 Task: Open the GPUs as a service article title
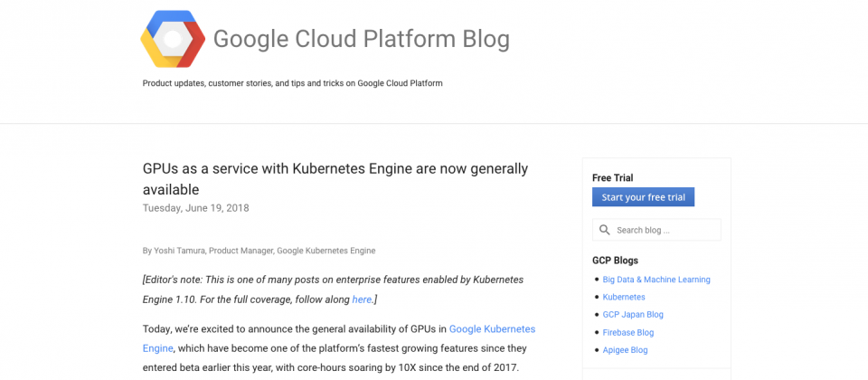335,179
